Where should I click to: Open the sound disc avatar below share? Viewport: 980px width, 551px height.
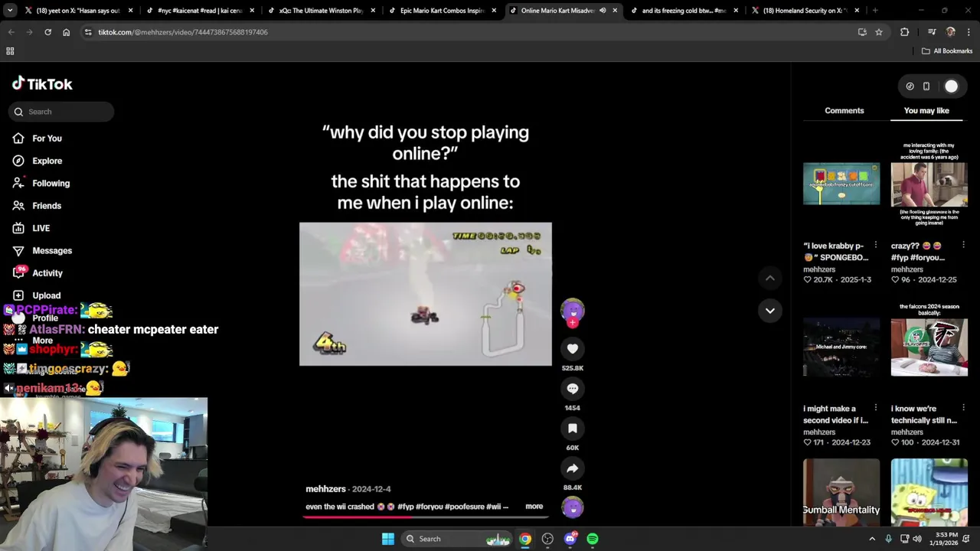[x=572, y=507]
